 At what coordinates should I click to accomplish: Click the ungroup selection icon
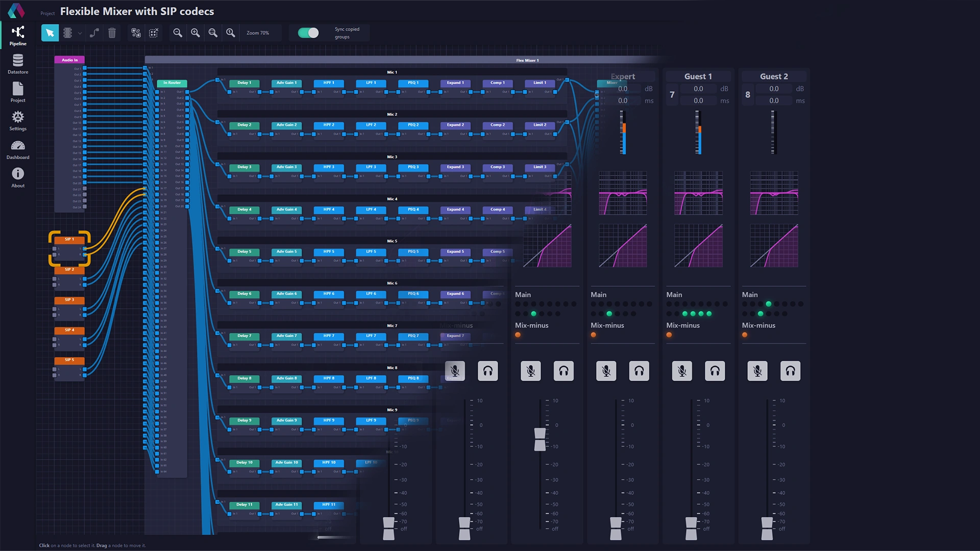(x=153, y=33)
